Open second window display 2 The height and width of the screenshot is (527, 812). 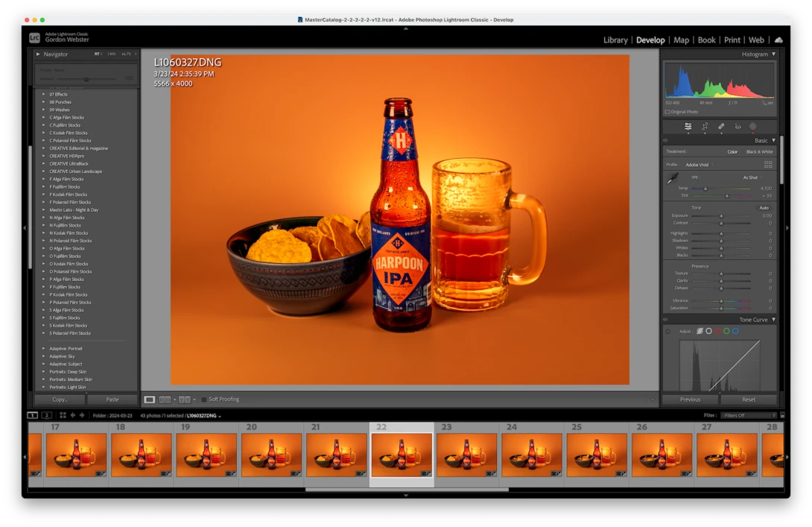(x=47, y=415)
